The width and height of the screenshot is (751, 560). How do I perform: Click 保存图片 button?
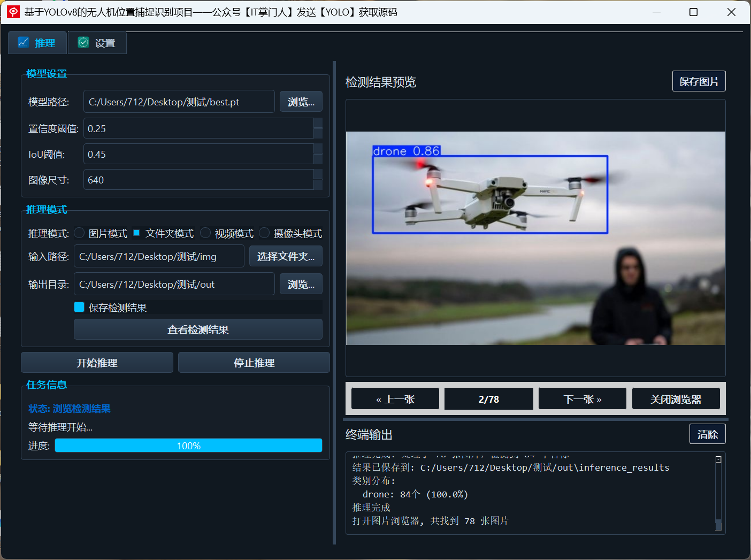699,81
